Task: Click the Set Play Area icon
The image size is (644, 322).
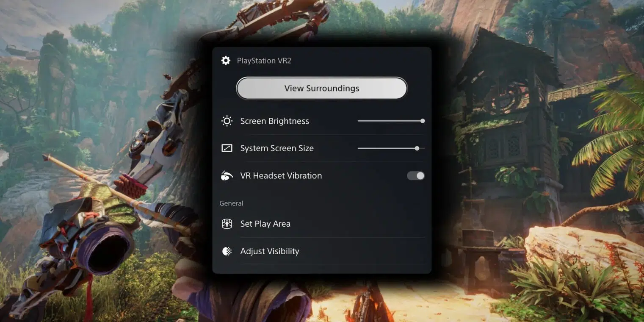Action: pos(227,224)
